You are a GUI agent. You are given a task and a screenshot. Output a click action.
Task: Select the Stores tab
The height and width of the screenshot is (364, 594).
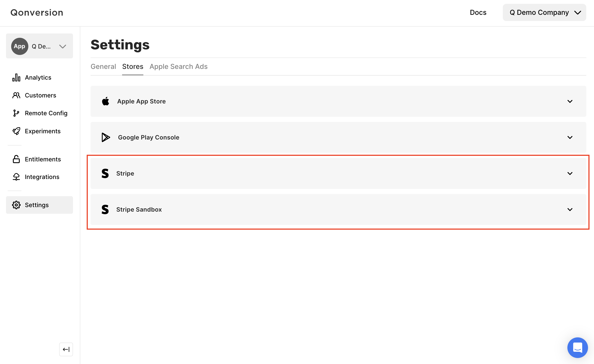coord(133,67)
